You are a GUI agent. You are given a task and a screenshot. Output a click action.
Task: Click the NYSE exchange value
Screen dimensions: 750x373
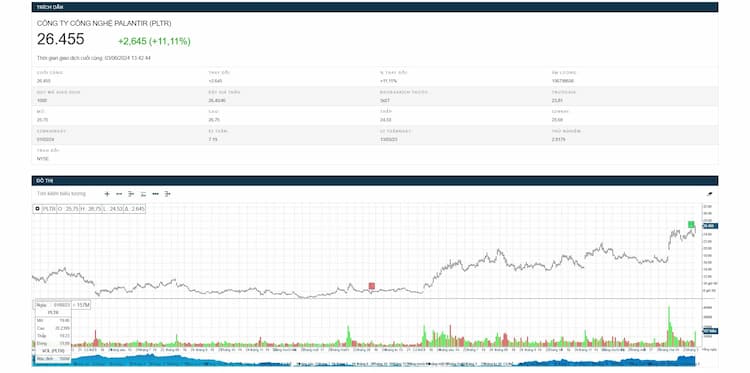click(x=42, y=158)
